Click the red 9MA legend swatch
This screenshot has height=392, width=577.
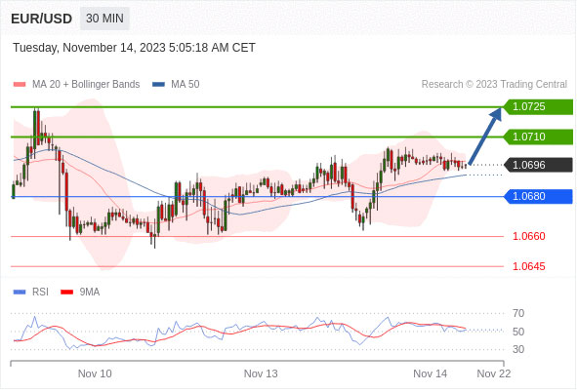point(67,293)
